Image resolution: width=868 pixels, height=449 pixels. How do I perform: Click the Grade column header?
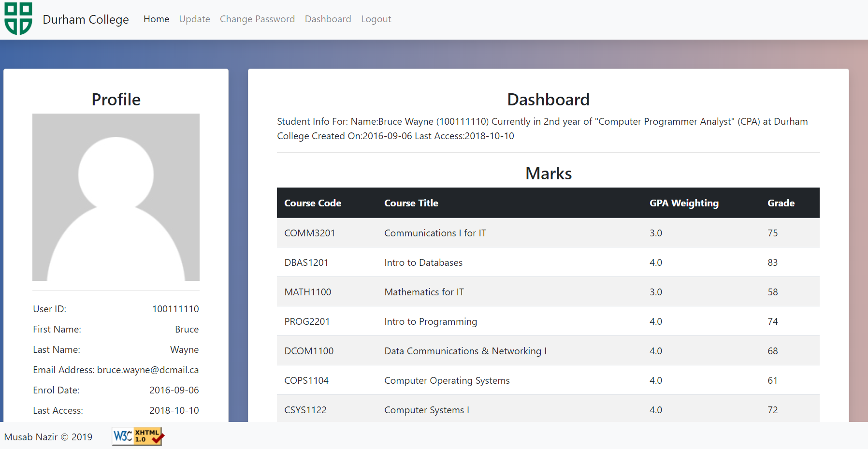(x=781, y=203)
